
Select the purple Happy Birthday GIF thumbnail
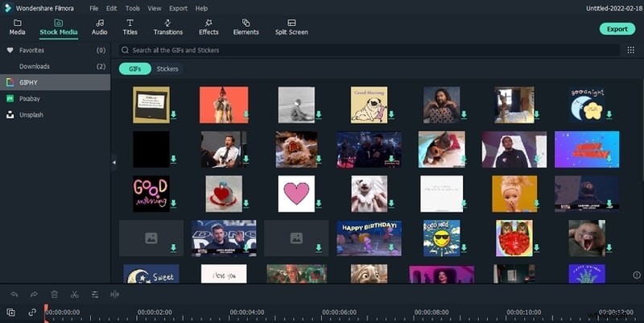point(587,149)
